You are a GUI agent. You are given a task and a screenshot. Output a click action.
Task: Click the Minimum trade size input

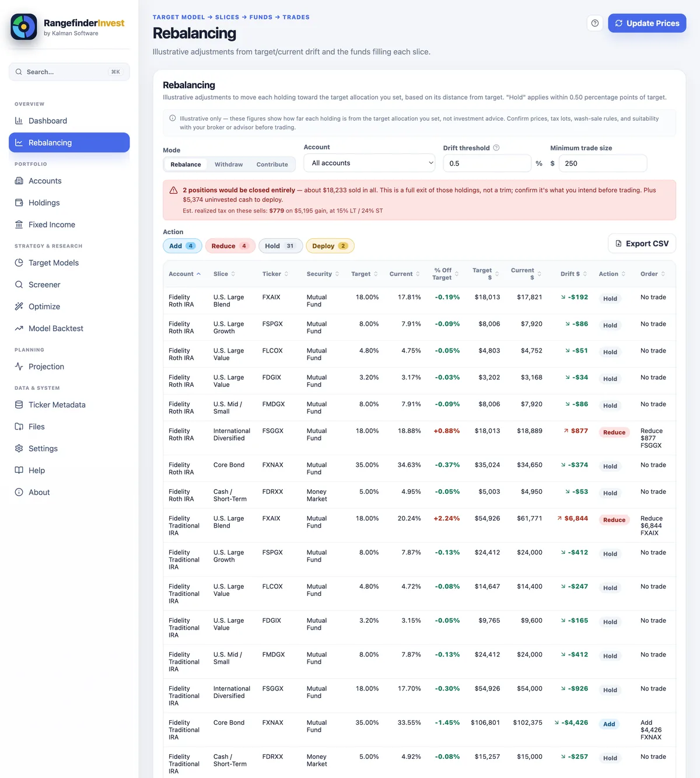pos(603,163)
